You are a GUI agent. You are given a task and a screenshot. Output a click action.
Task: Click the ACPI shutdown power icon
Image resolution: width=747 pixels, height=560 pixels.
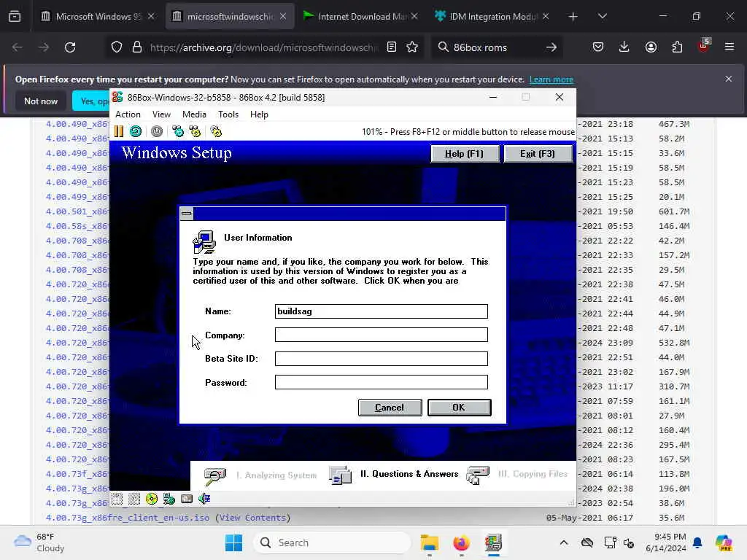click(157, 131)
